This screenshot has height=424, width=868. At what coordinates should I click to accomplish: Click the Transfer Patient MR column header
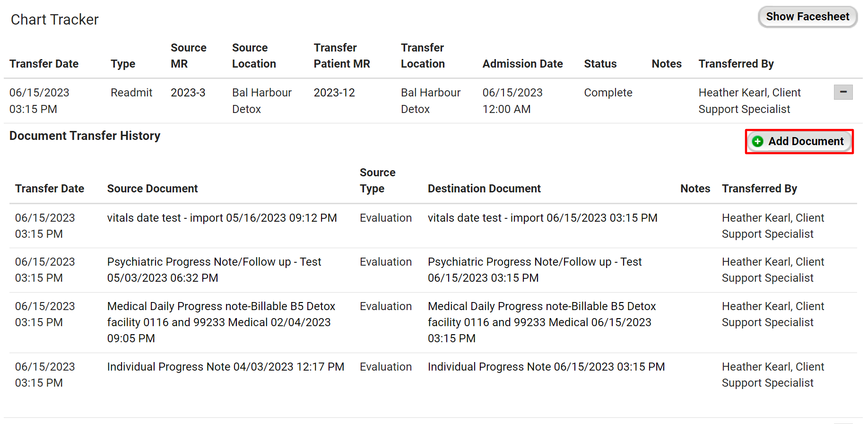tap(341, 56)
